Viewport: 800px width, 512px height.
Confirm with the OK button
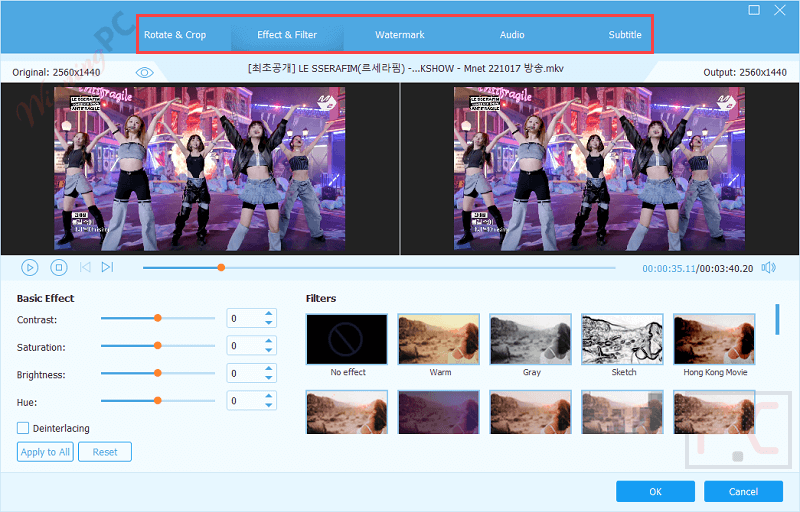[x=655, y=492]
